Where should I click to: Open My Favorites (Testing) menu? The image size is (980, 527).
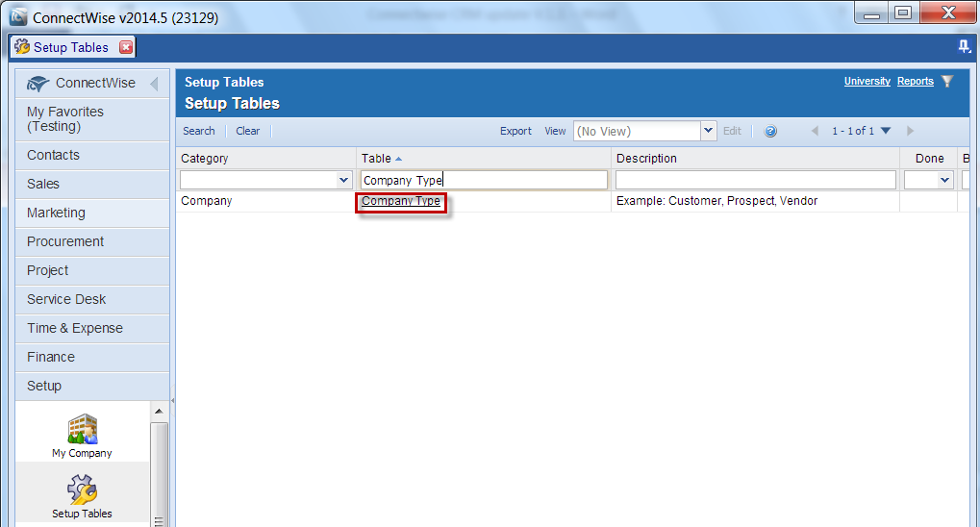click(92, 119)
